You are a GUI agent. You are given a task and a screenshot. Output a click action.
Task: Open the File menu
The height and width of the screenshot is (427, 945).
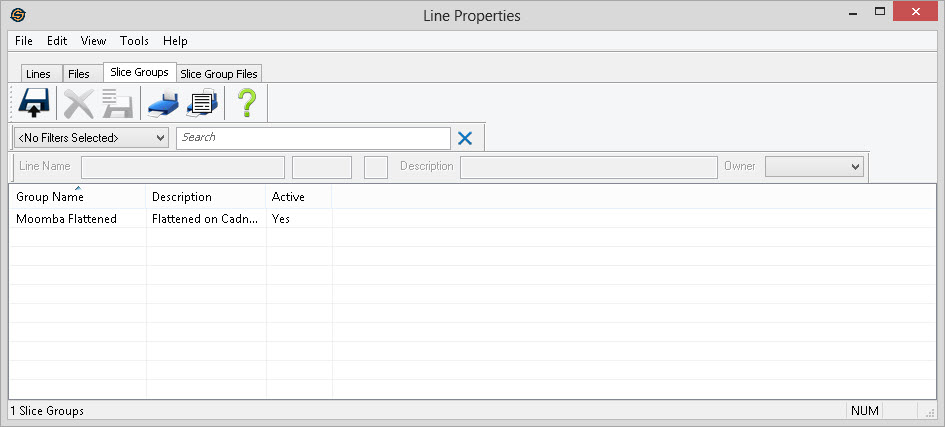(24, 41)
